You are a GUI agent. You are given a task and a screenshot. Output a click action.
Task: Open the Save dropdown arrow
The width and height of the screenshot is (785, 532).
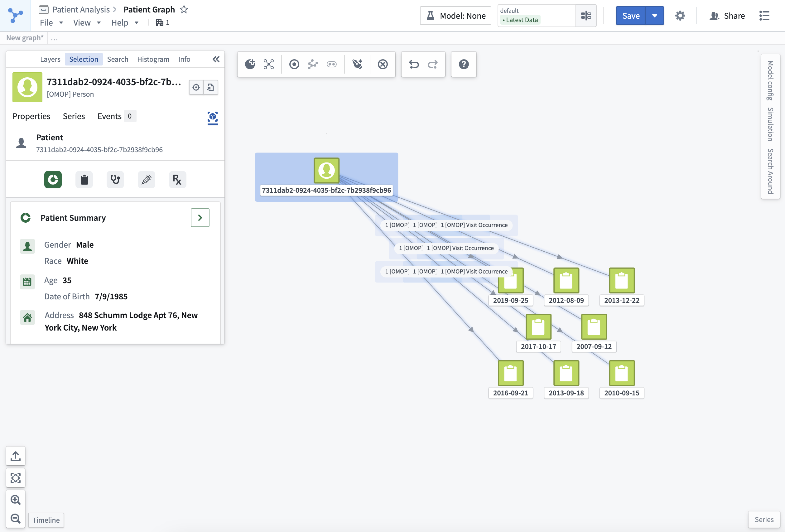click(x=654, y=16)
